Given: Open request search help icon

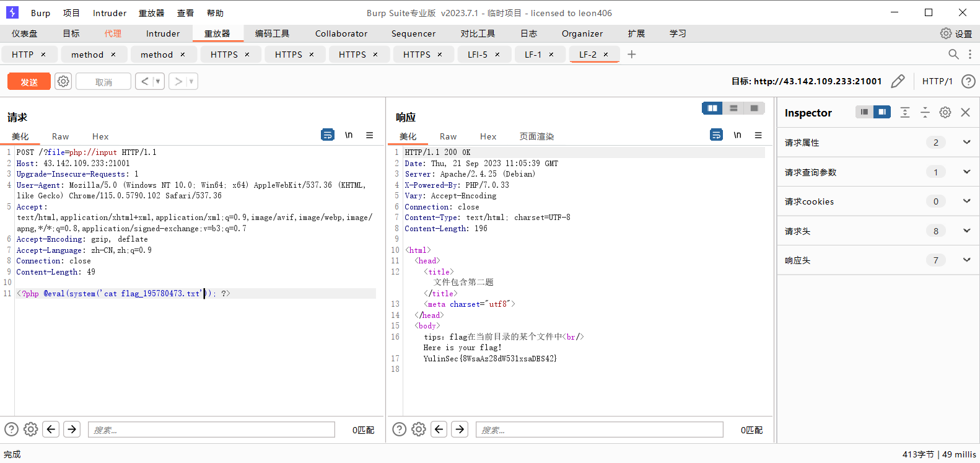Looking at the screenshot, I should click(11, 429).
